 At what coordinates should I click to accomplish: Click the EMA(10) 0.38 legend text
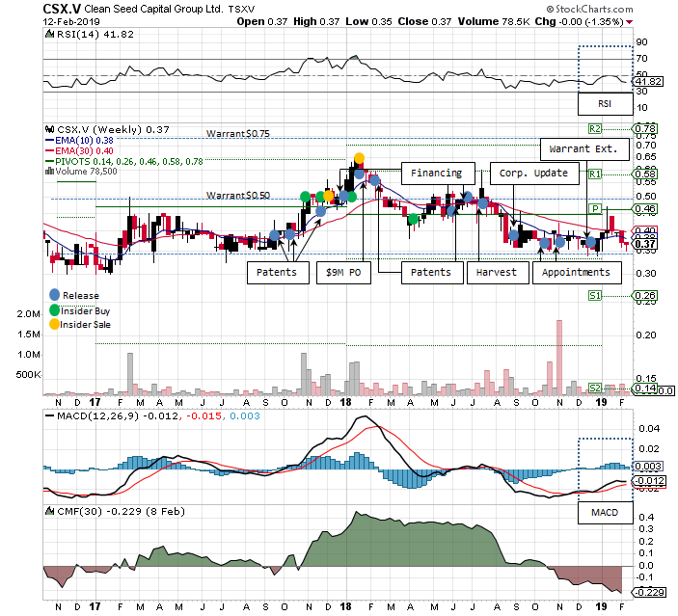pyautogui.click(x=84, y=140)
